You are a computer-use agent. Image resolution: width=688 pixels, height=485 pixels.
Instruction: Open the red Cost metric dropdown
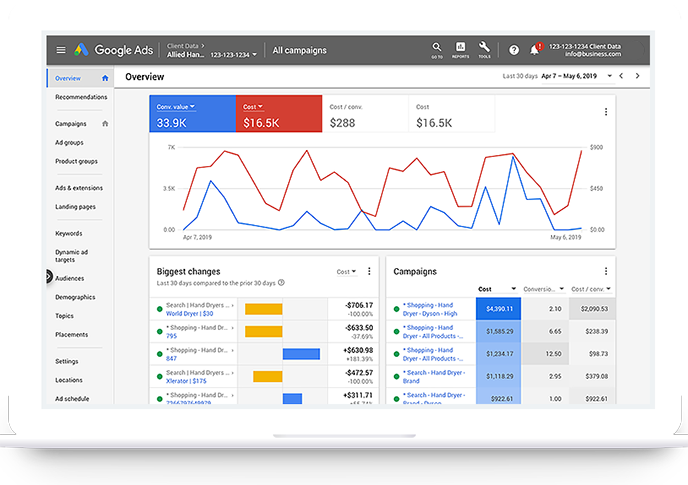253,107
